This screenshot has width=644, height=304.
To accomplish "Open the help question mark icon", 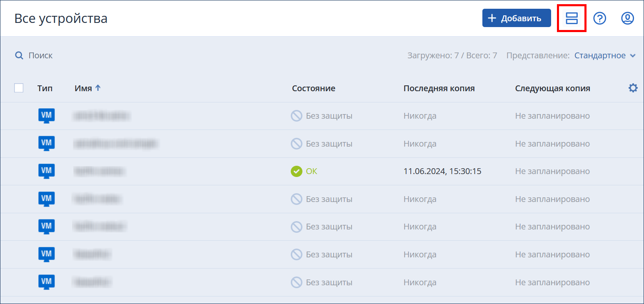I will click(x=599, y=18).
